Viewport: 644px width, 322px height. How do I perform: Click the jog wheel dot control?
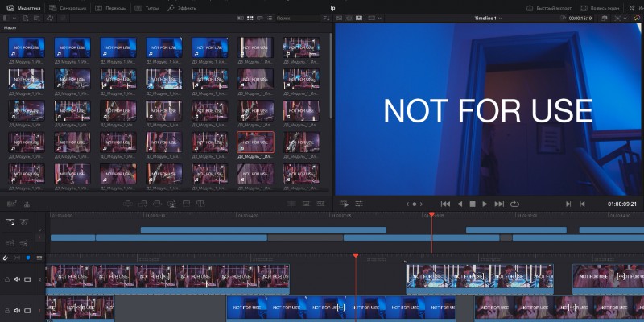pos(415,204)
